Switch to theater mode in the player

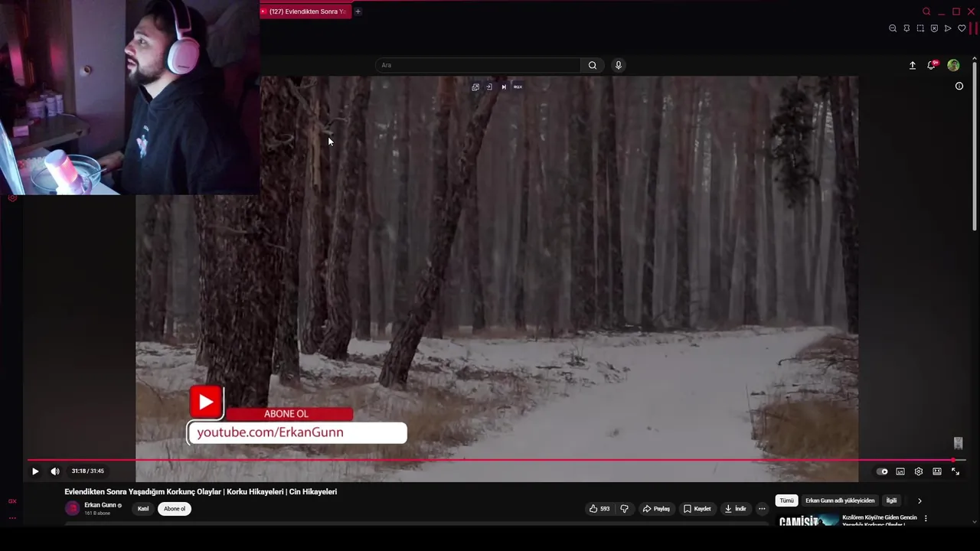tap(937, 471)
